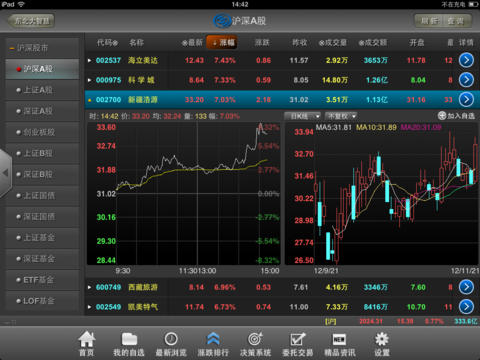Open details arrow for 002549 row

point(466,307)
